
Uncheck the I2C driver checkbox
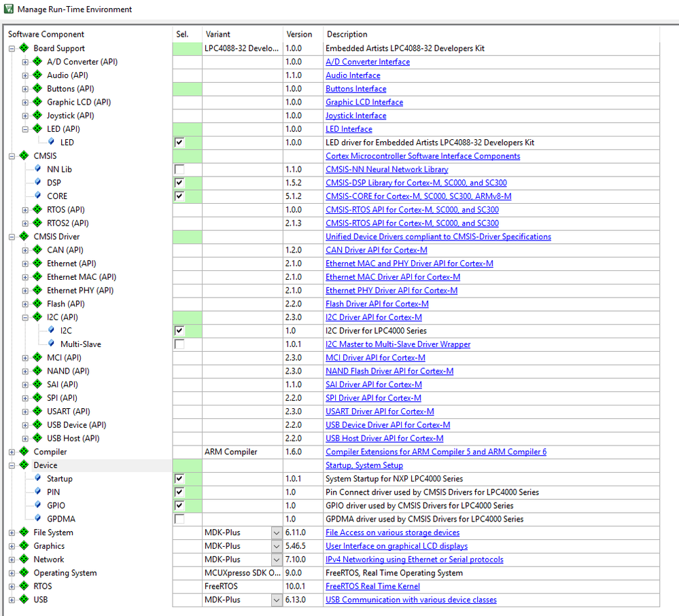coord(179,331)
